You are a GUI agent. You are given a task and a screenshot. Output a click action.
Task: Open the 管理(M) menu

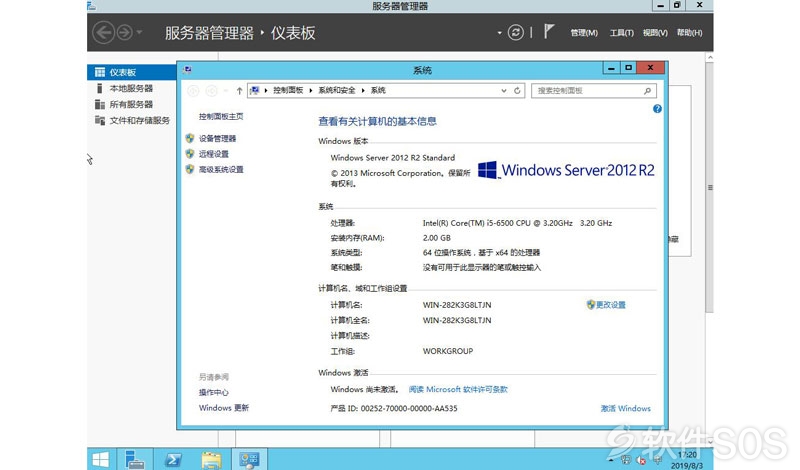coord(584,33)
